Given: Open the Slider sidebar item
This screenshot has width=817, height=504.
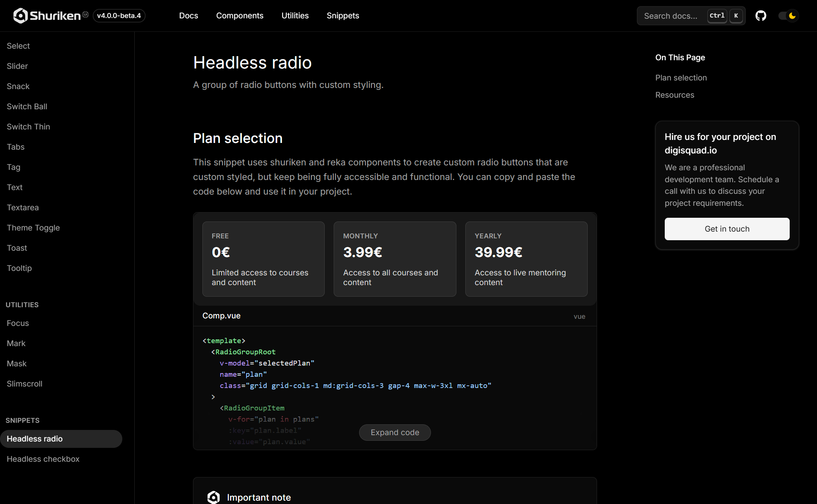Looking at the screenshot, I should tap(17, 66).
